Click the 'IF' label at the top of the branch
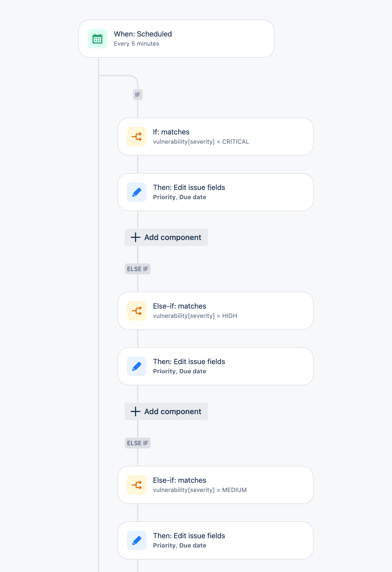392x572 pixels. [x=137, y=94]
